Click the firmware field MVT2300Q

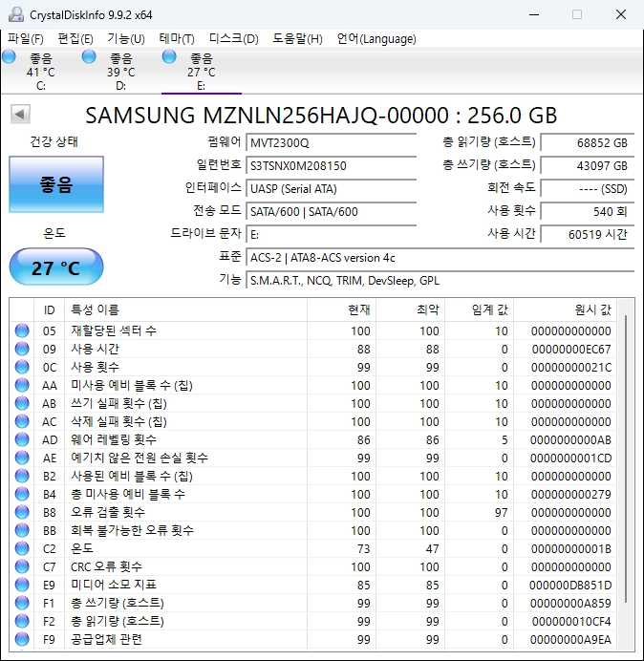pos(331,143)
